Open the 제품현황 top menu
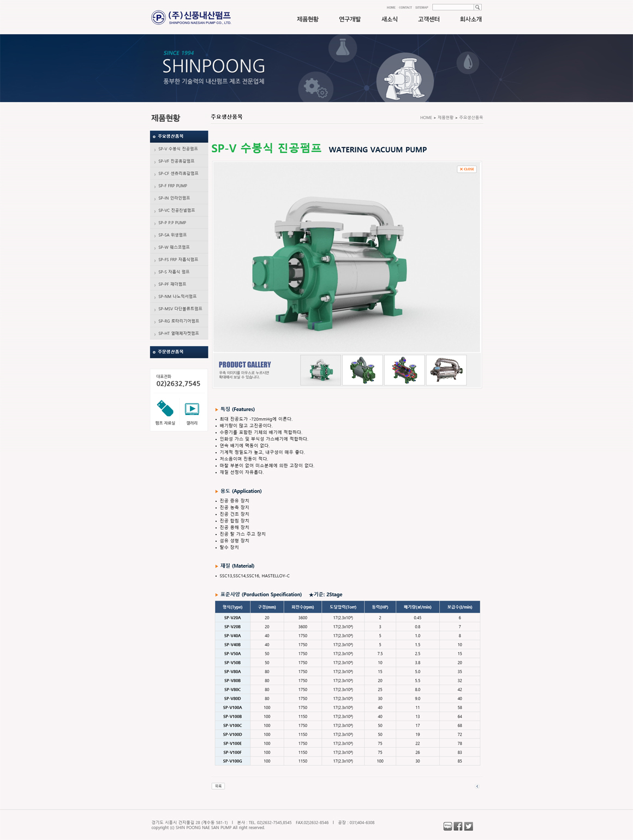 point(307,19)
